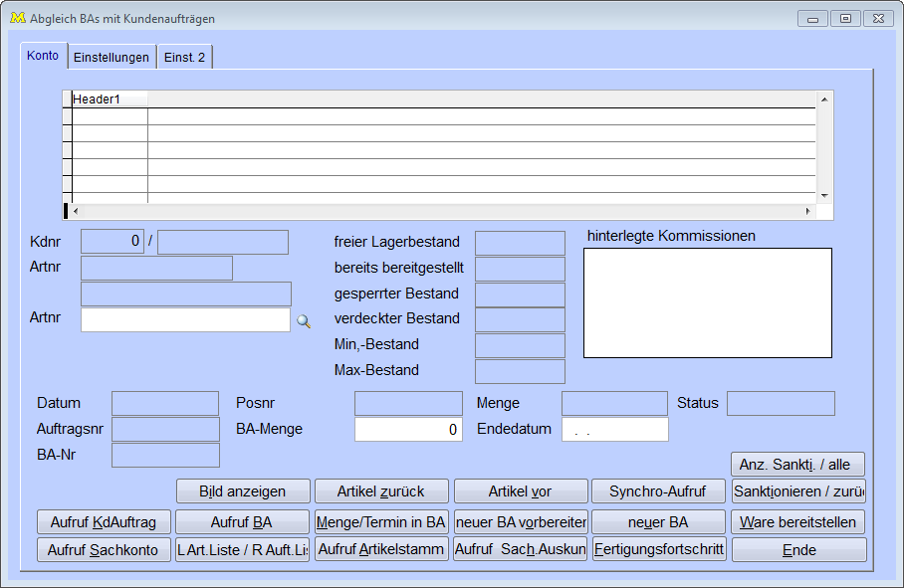Switch to the Einstellungen tab
The height and width of the screenshot is (588, 904).
pyautogui.click(x=112, y=58)
